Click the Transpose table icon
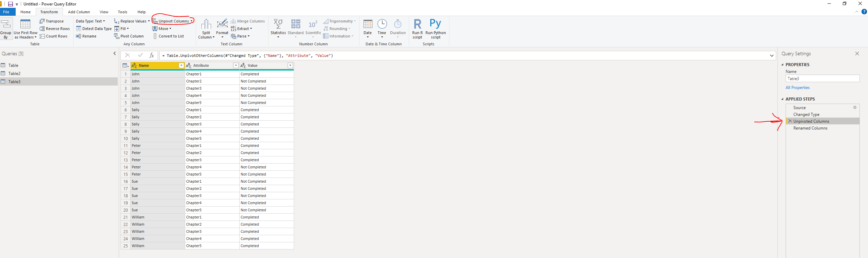 pyautogui.click(x=42, y=21)
